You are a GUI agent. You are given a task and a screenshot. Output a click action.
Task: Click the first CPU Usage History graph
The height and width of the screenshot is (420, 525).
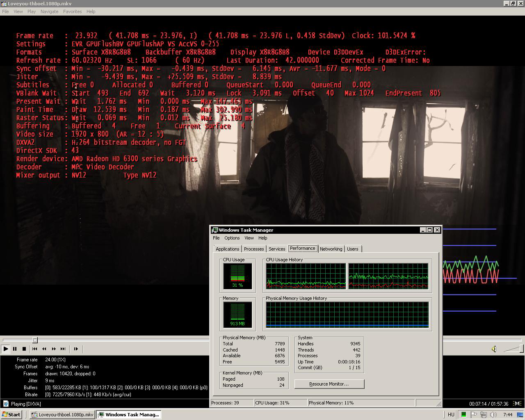[306, 276]
